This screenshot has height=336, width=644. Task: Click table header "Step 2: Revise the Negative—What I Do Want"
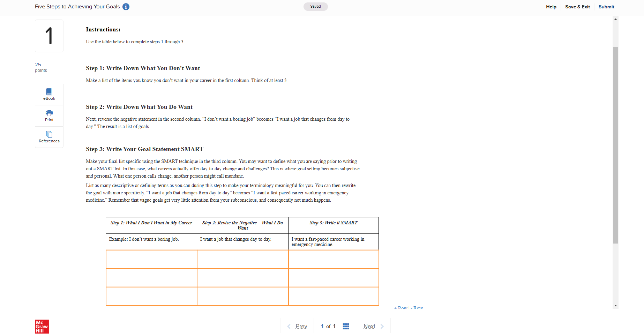(x=243, y=225)
